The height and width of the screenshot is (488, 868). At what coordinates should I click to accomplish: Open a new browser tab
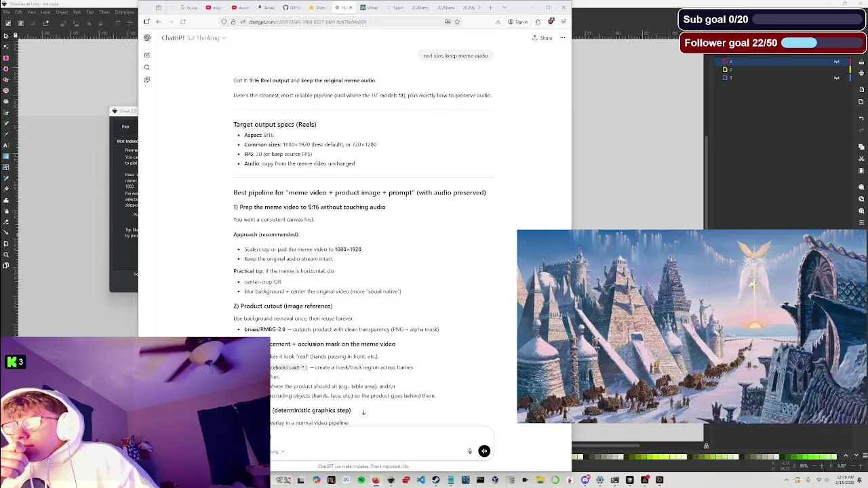coord(490,7)
